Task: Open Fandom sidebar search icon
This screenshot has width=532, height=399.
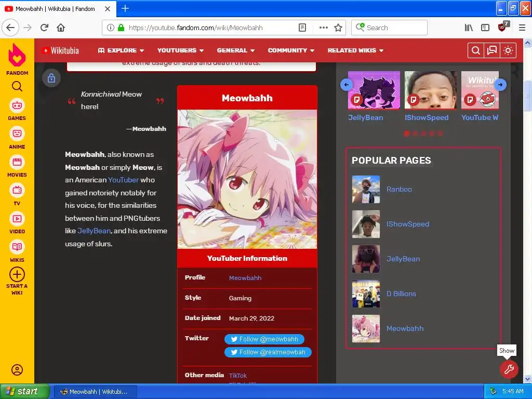Action: point(17,87)
